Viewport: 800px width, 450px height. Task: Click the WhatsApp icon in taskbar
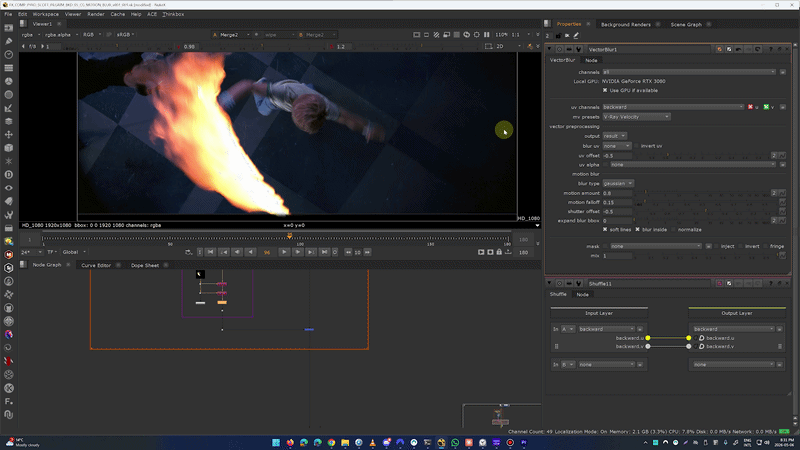click(x=455, y=442)
